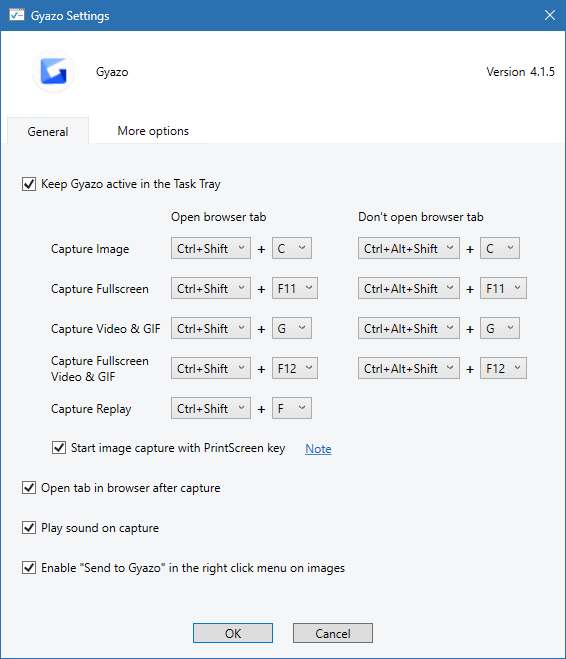566x659 pixels.
Task: Open Fullscreen Video & GIF Ctrl+Shift dropdown
Action: (x=211, y=368)
